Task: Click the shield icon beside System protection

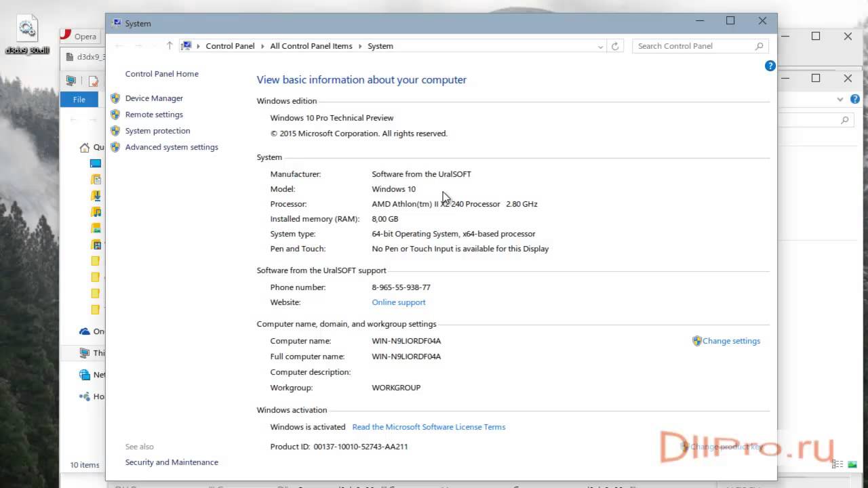Action: point(115,131)
